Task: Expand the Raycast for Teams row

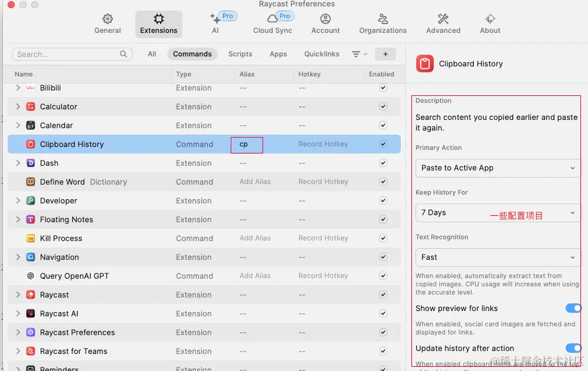Action: click(18, 351)
